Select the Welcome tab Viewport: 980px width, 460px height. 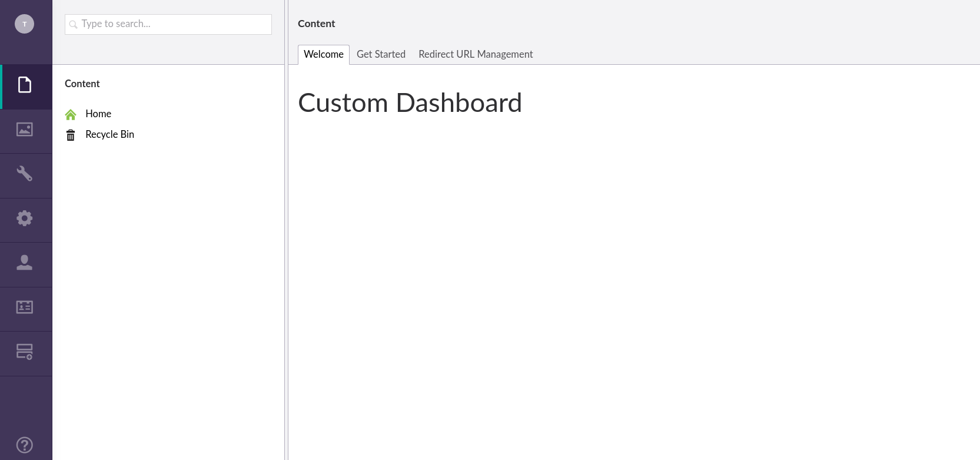pos(323,54)
